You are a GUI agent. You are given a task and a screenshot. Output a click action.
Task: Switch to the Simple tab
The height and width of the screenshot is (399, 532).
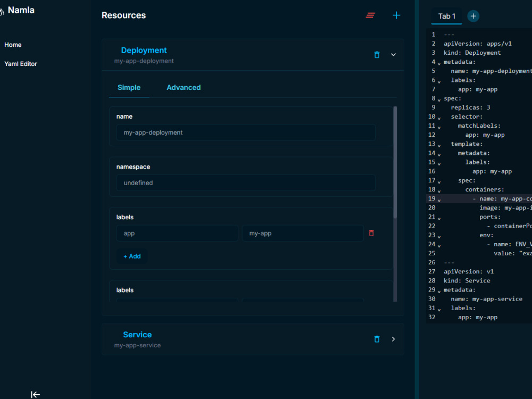coord(129,88)
